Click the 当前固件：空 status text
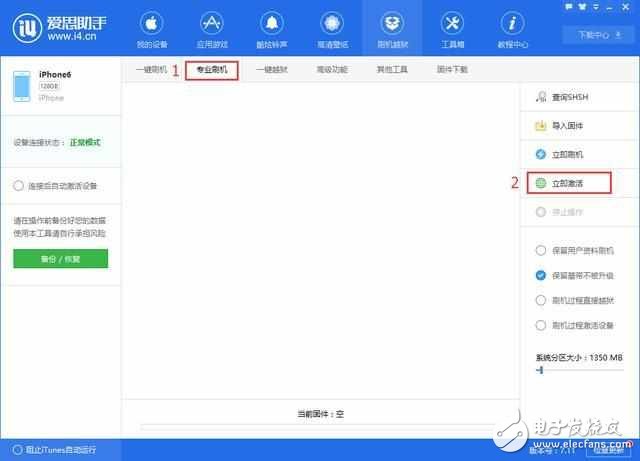The width and height of the screenshot is (640, 461). (320, 414)
